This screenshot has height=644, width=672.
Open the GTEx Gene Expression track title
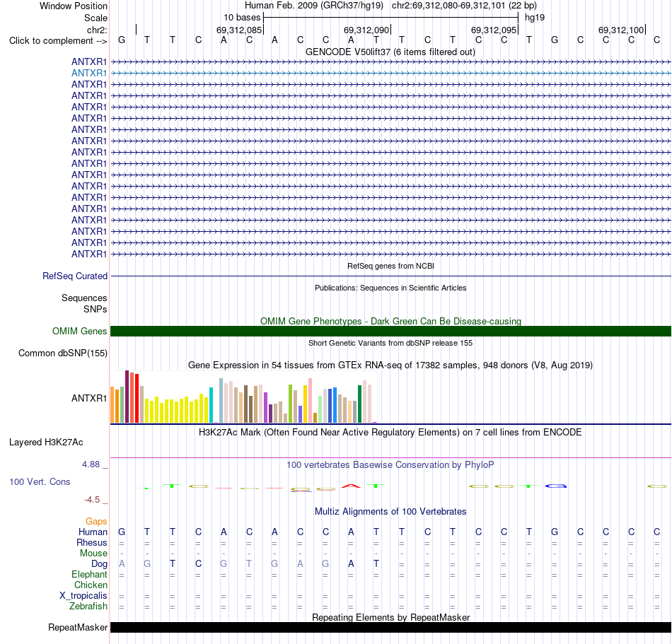(x=390, y=365)
